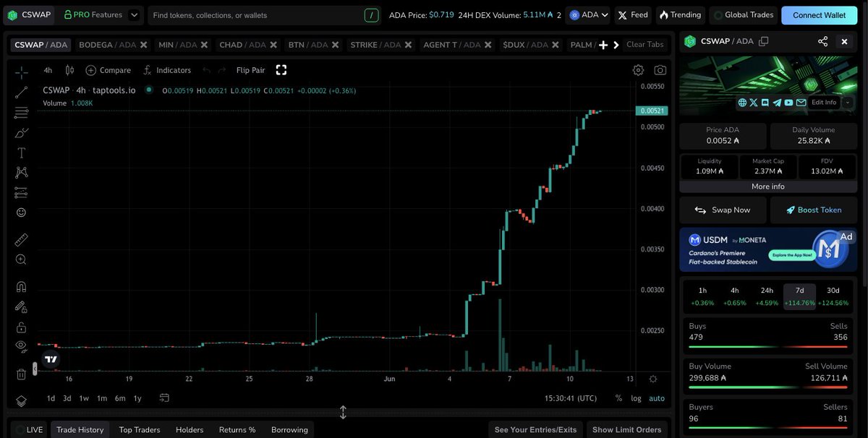
Task: Open the ADA currency dropdown
Action: click(589, 14)
